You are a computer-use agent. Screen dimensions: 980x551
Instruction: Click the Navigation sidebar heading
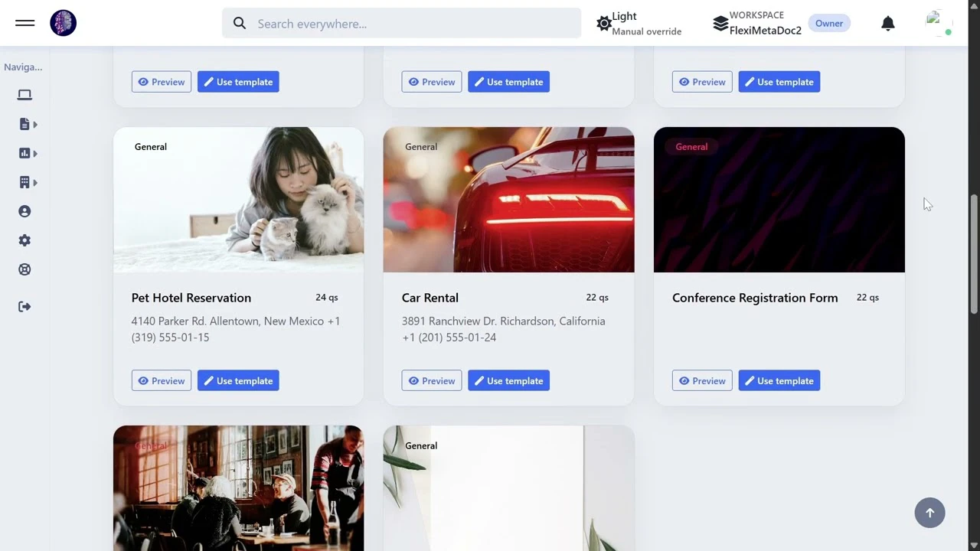coord(23,67)
